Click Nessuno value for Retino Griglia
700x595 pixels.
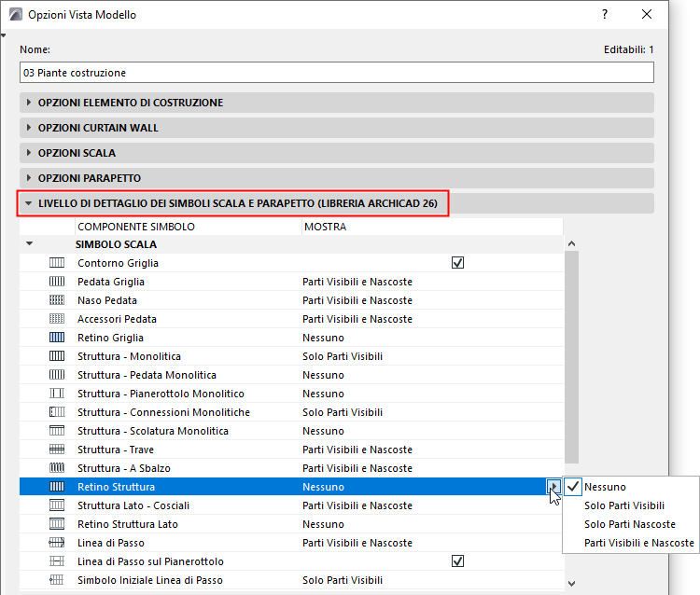pyautogui.click(x=323, y=338)
